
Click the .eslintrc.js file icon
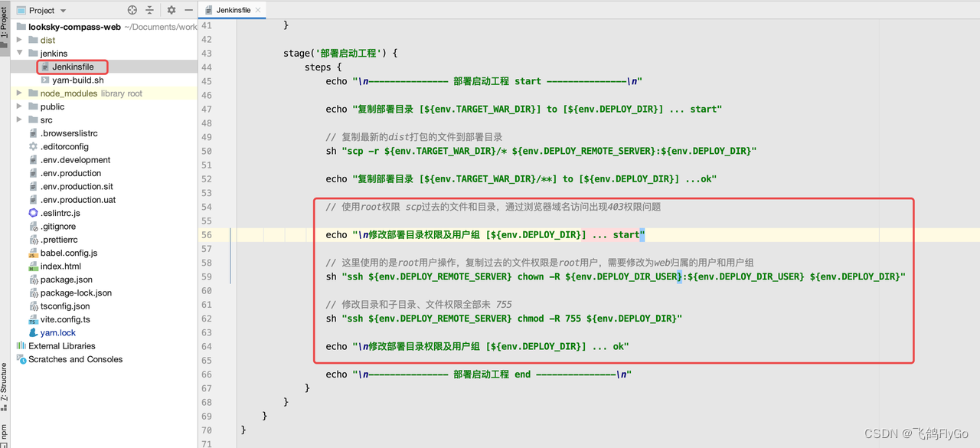pyautogui.click(x=33, y=213)
